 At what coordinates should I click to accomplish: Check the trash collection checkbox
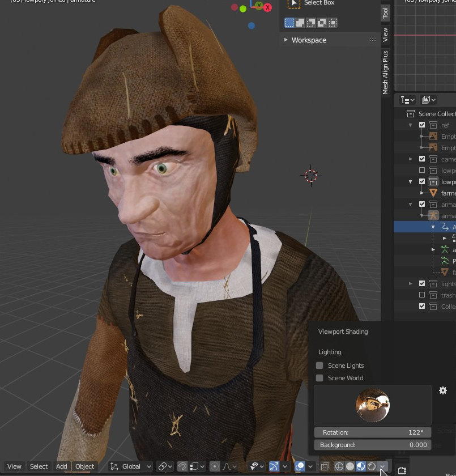click(421, 295)
